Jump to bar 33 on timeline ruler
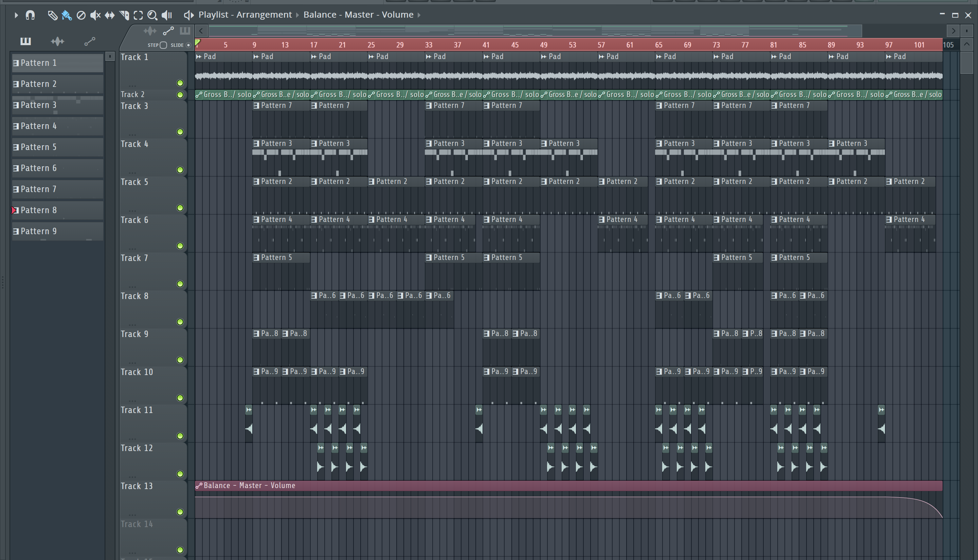This screenshot has width=978, height=560. 429,45
